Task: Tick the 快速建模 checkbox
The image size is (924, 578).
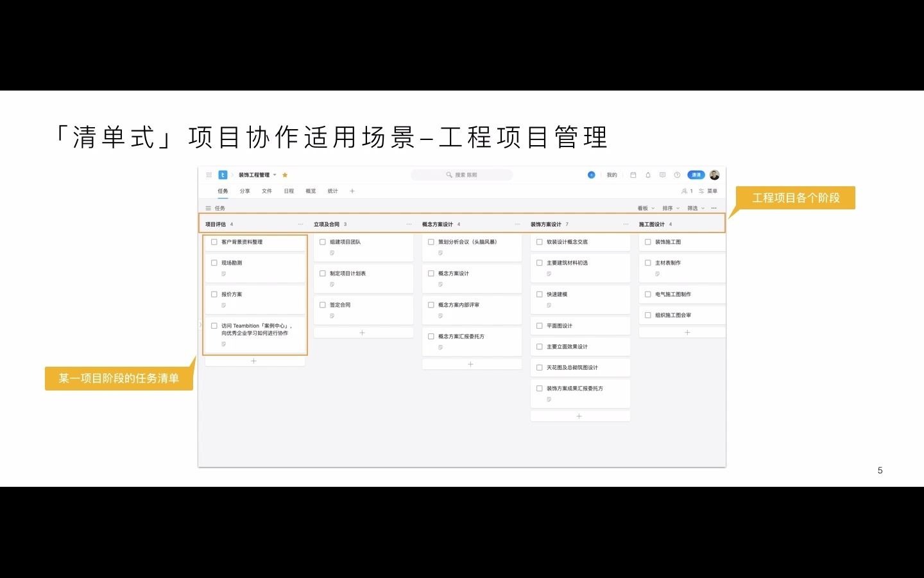Action: tap(540, 293)
